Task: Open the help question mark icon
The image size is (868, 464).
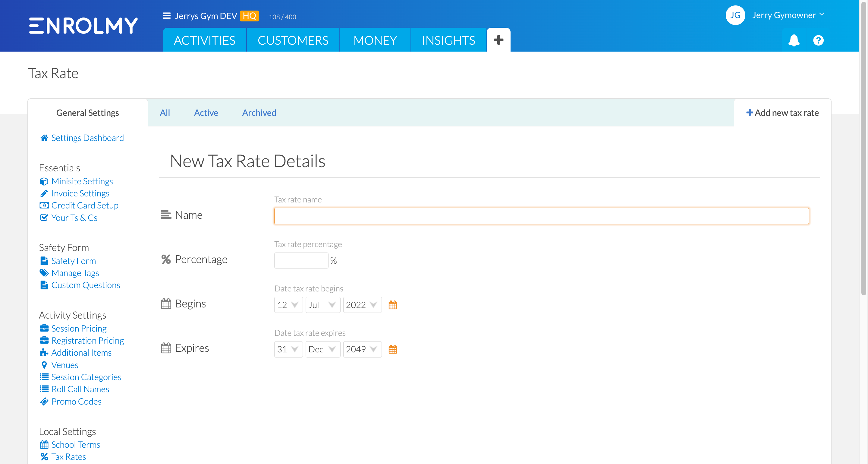Action: 818,40
